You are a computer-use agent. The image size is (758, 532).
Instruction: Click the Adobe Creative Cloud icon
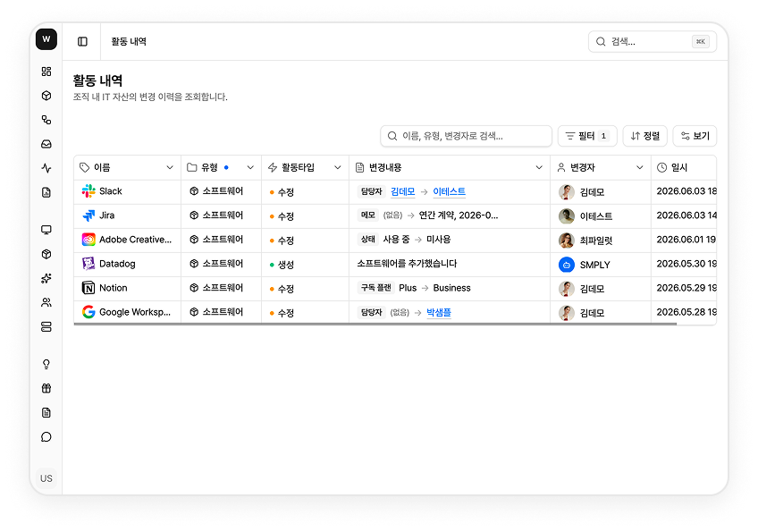[88, 240]
